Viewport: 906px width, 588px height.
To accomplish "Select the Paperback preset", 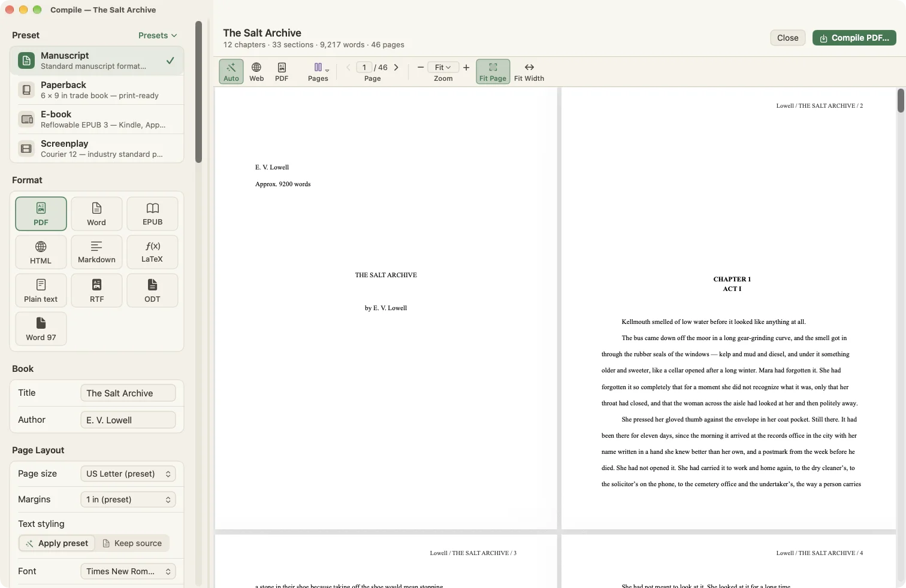I will (97, 90).
